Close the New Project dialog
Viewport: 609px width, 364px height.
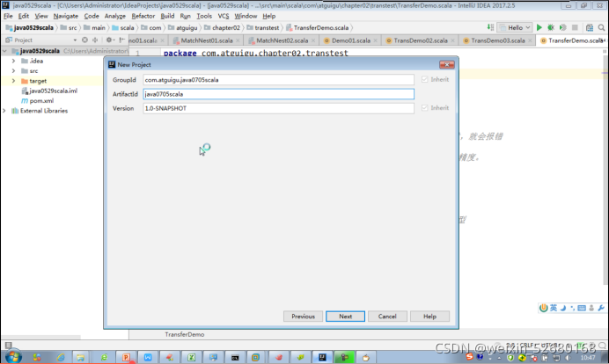(x=447, y=65)
